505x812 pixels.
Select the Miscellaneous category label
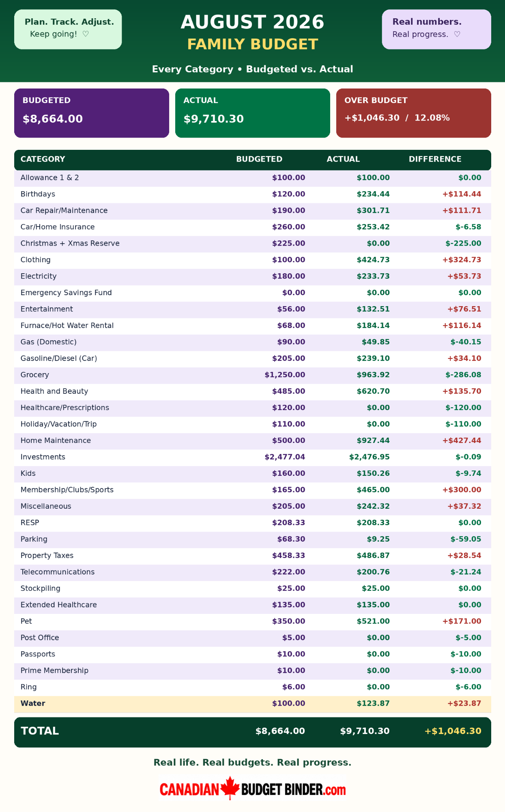[46, 506]
